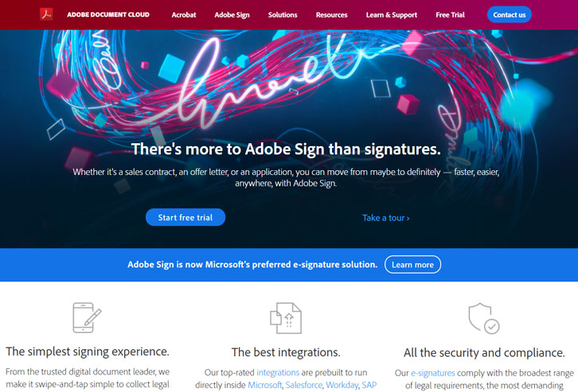Open the Acrobat menu
This screenshot has height=392, width=578.
pos(184,15)
